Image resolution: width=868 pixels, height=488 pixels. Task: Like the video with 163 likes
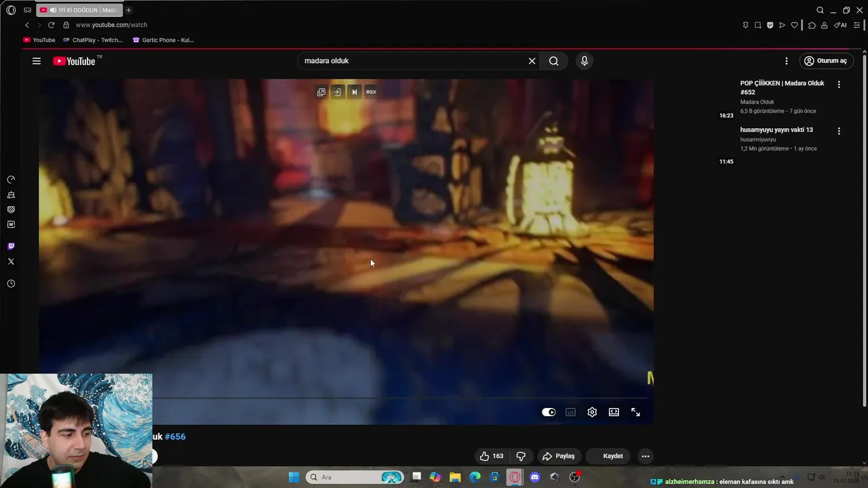click(492, 456)
